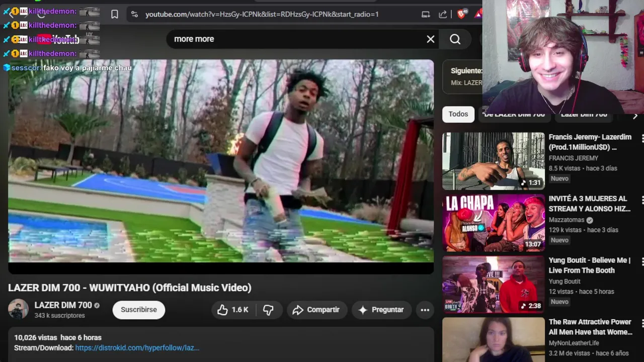Click the video title LAZER DIM 700 - WUWITYAHO

click(x=129, y=288)
